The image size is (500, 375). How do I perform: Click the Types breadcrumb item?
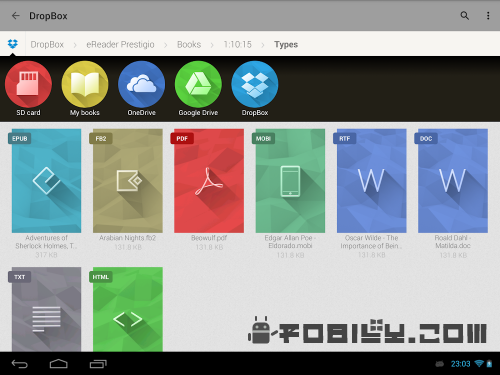286,44
